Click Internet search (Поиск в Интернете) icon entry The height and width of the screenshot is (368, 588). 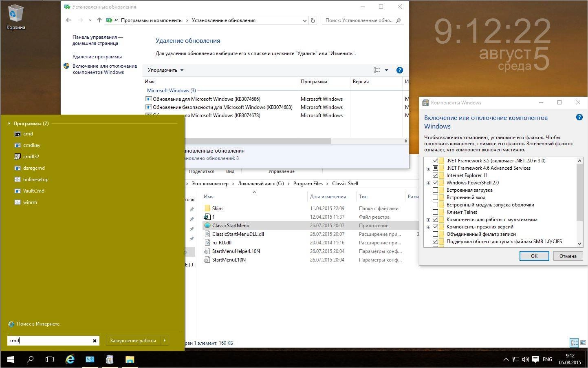tap(34, 324)
